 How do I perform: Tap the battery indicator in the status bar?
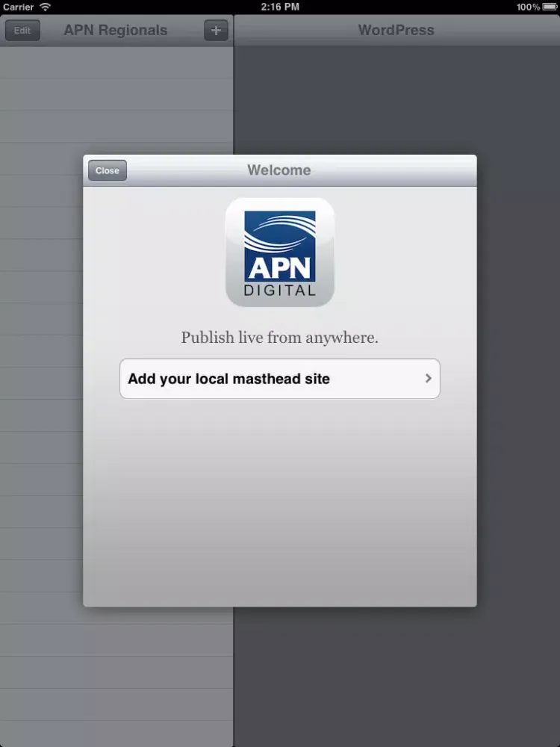click(x=550, y=7)
